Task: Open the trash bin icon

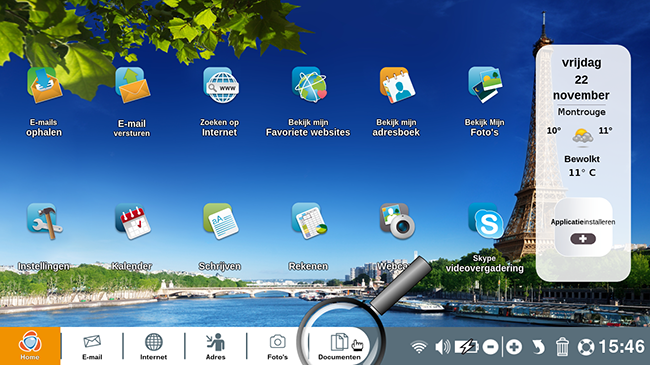Action: (562, 347)
